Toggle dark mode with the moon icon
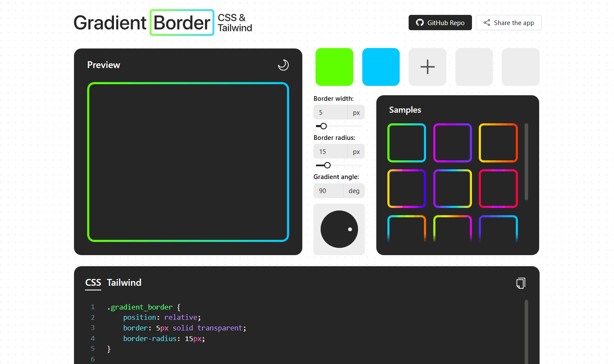614x364 pixels. [283, 65]
